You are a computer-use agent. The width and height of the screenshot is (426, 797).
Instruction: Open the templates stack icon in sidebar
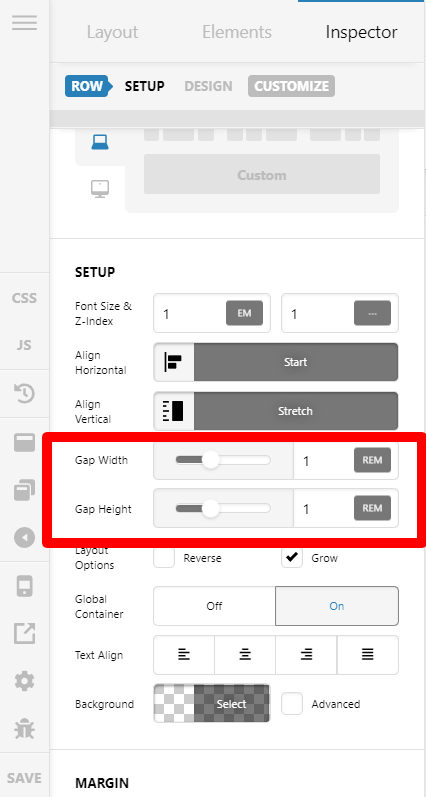tap(24, 491)
